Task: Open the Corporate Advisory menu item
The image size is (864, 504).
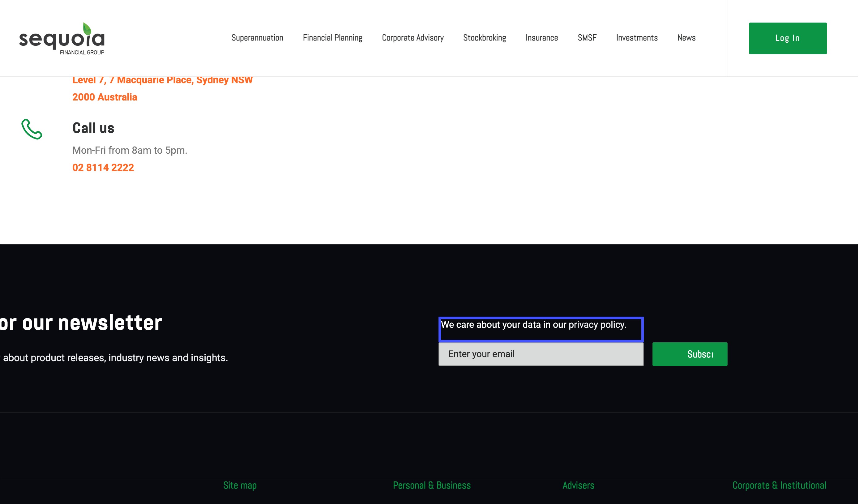Action: [x=413, y=38]
